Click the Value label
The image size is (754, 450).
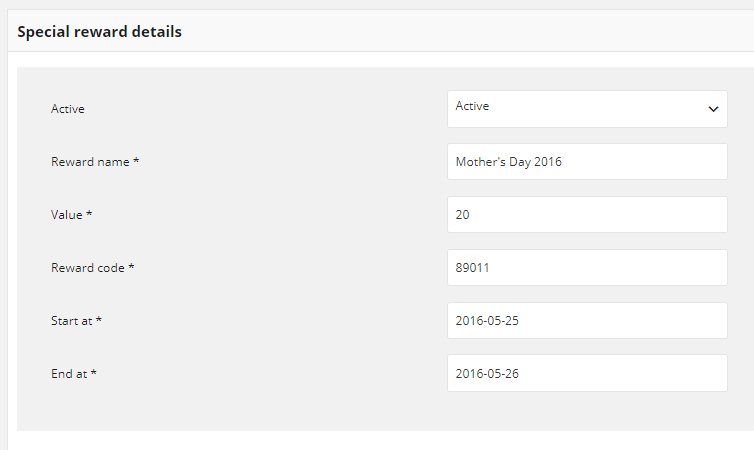[71, 214]
